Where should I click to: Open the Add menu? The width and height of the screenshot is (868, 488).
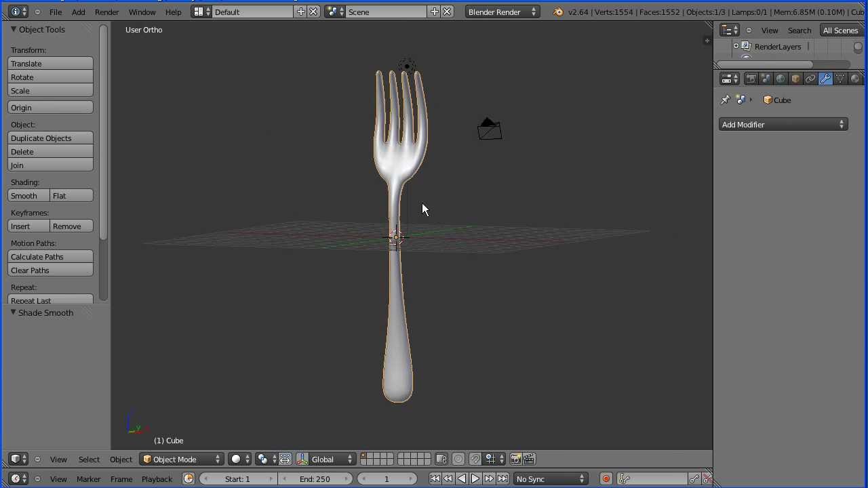(78, 12)
